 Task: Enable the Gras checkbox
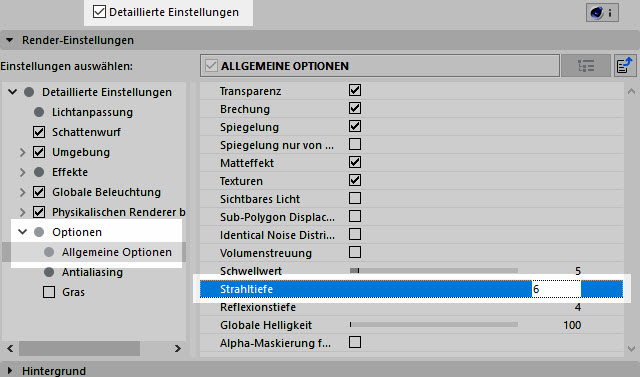pyautogui.click(x=49, y=292)
